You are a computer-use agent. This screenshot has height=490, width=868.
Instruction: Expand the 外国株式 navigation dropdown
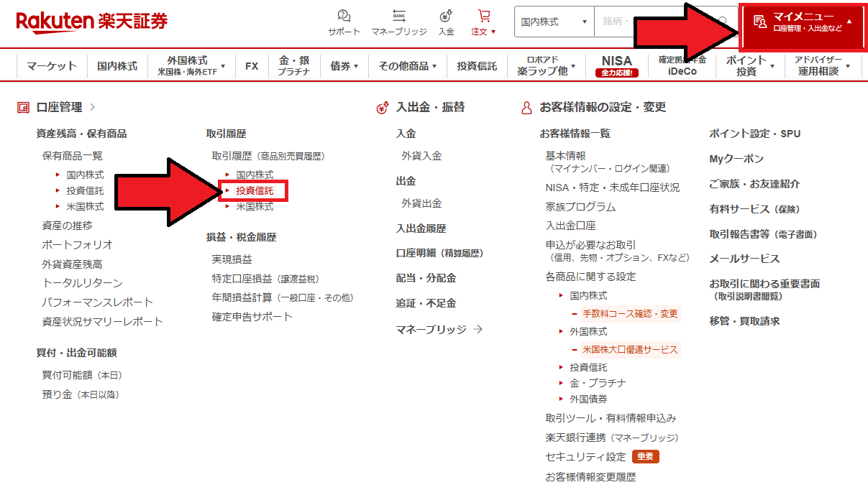click(191, 66)
